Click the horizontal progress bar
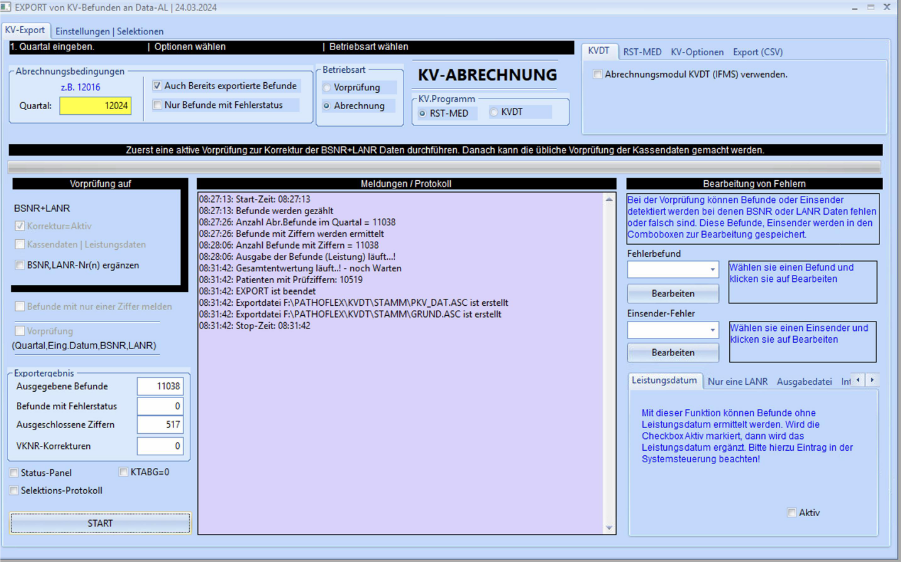Viewport: 901px width, 563px height. (445, 167)
